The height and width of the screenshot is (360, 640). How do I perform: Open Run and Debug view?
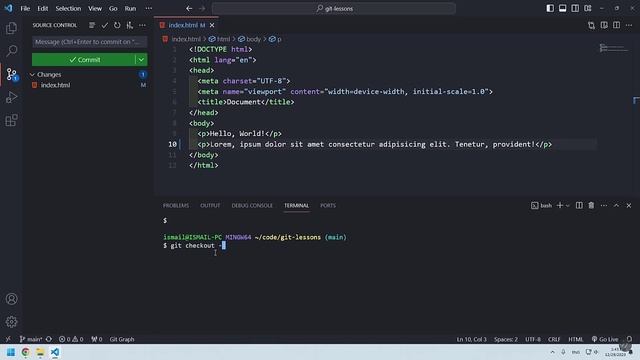11,97
